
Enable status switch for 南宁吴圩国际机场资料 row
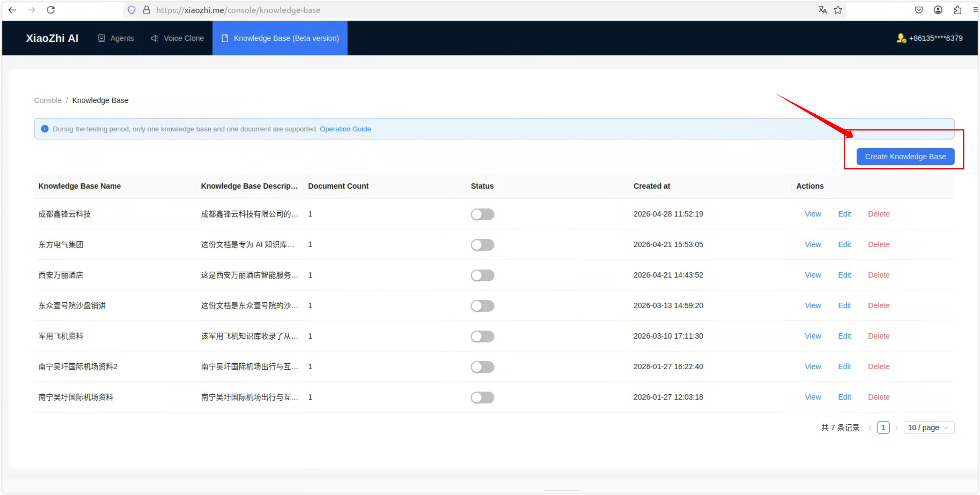[x=482, y=397]
